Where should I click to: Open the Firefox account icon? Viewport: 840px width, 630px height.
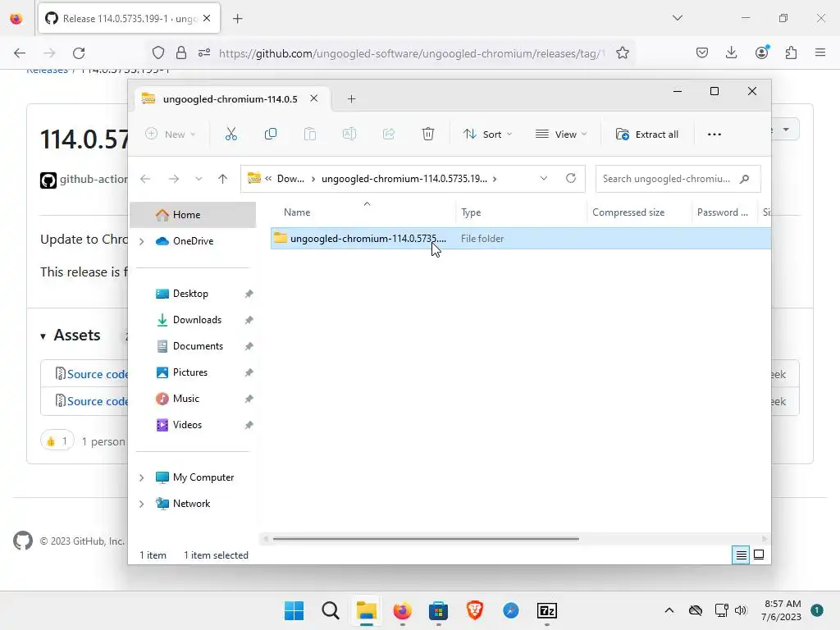(762, 52)
